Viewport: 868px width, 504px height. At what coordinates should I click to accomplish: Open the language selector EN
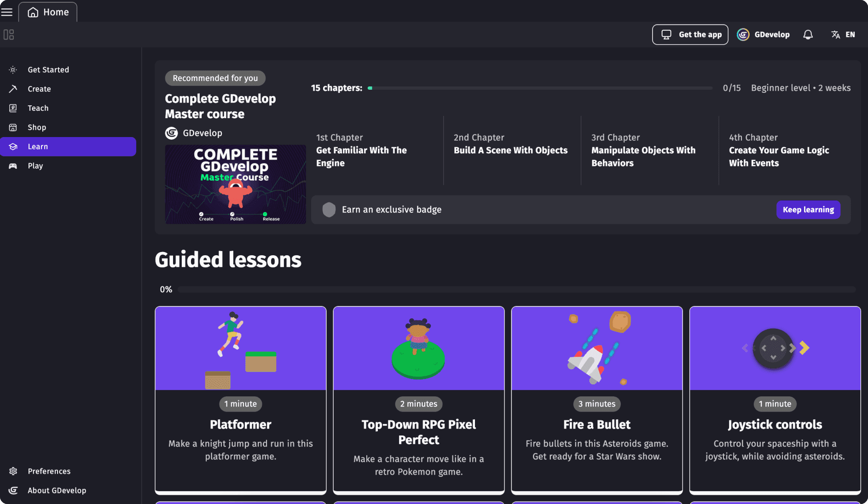point(843,34)
